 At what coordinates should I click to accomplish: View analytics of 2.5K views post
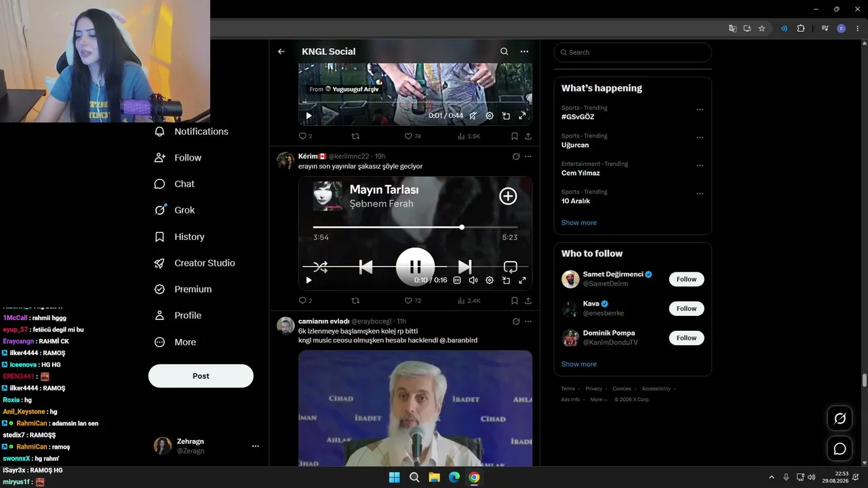coord(469,136)
